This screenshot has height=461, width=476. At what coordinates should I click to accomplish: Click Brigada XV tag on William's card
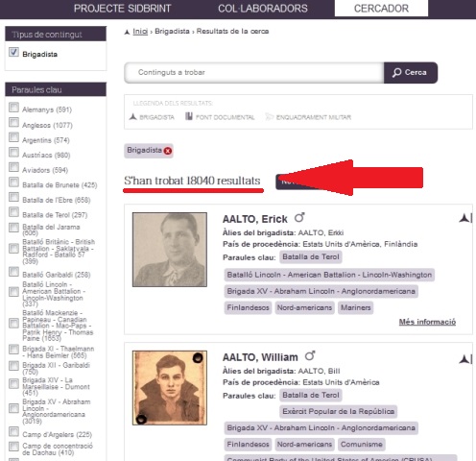point(321,428)
